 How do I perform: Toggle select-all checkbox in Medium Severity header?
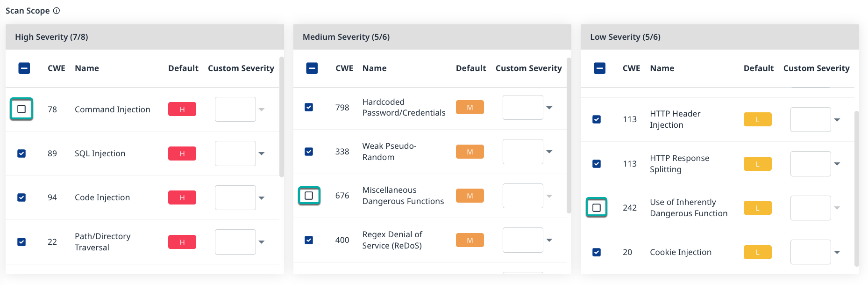(x=312, y=68)
